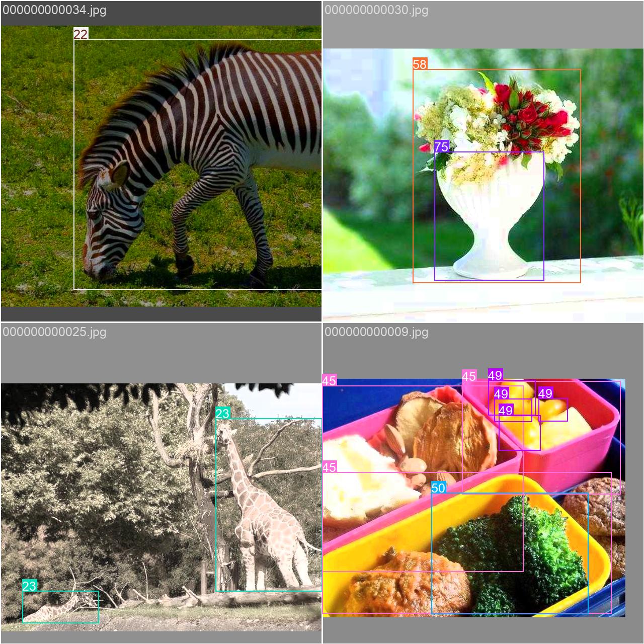
Task: Select the pink 45 label midway down the left edge
Action: pos(329,467)
